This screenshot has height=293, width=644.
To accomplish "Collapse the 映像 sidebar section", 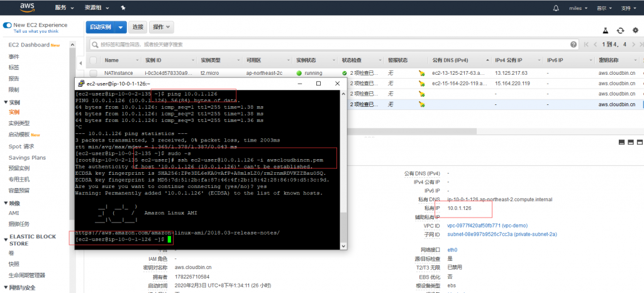I will coord(5,203).
